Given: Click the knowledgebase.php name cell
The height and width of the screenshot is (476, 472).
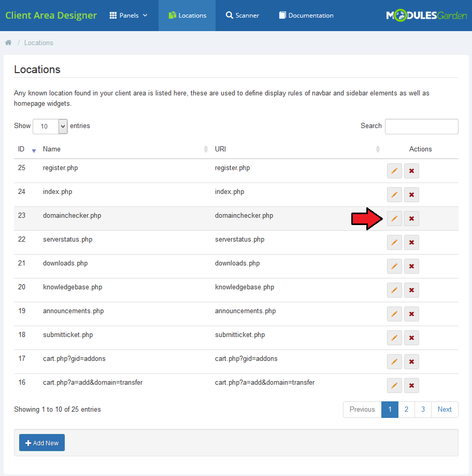Looking at the screenshot, I should [73, 287].
